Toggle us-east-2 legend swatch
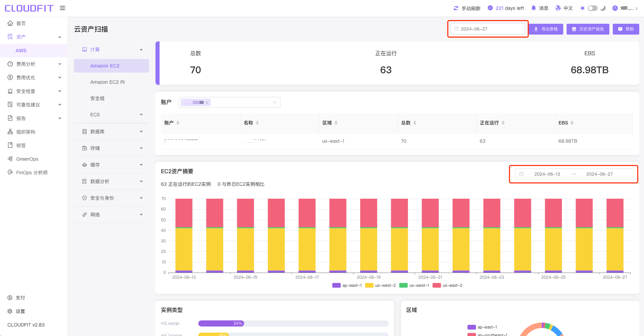 437,285
